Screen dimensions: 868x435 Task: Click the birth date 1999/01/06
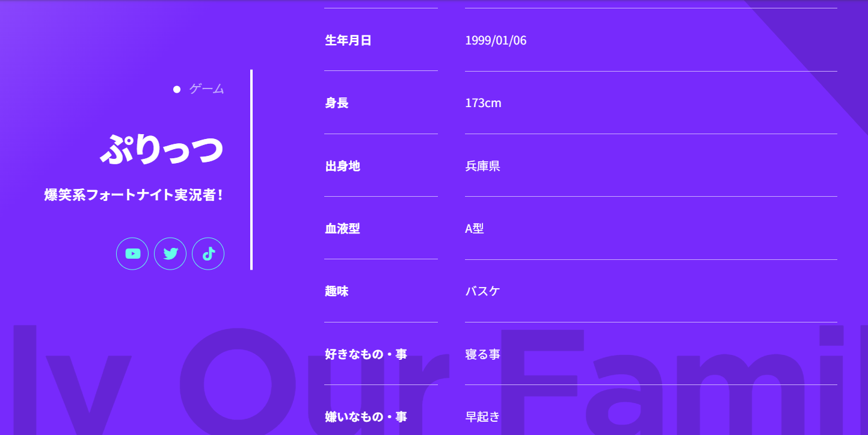coord(496,40)
